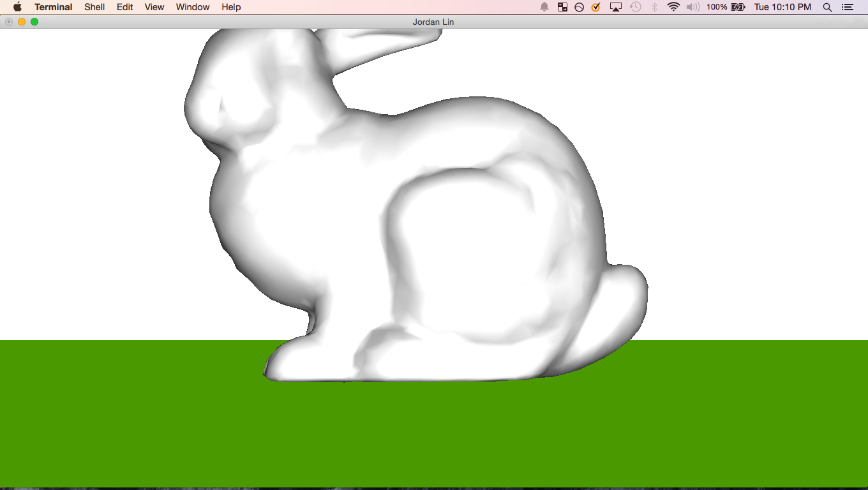Open Spotlight search magnifier
The height and width of the screenshot is (490, 868).
pos(827,7)
